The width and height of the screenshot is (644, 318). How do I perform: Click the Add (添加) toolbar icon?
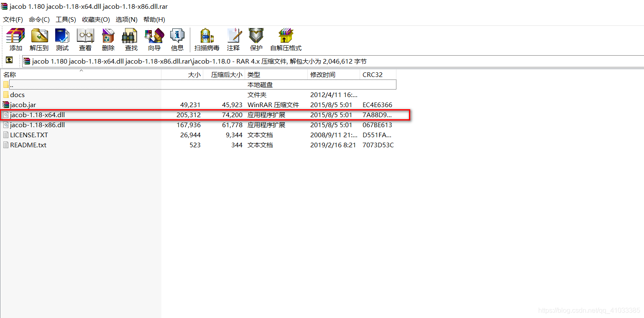tap(16, 36)
